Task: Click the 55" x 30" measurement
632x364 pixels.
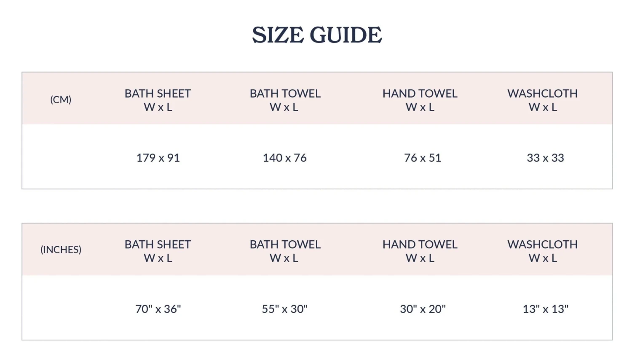Action: point(285,309)
